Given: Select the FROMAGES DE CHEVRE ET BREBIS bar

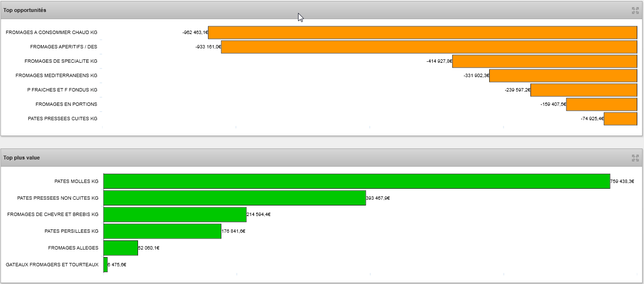Looking at the screenshot, I should tap(175, 215).
